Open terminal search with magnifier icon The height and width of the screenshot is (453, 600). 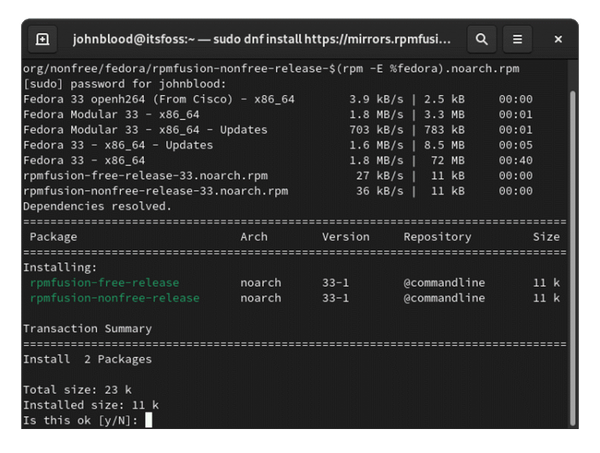pyautogui.click(x=482, y=39)
